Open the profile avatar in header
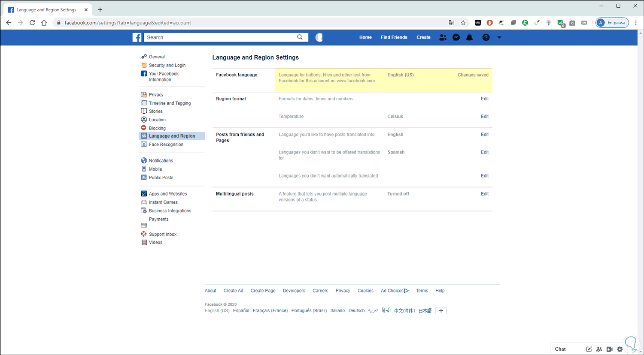Viewport: 644px width, 355px height. 319,37
